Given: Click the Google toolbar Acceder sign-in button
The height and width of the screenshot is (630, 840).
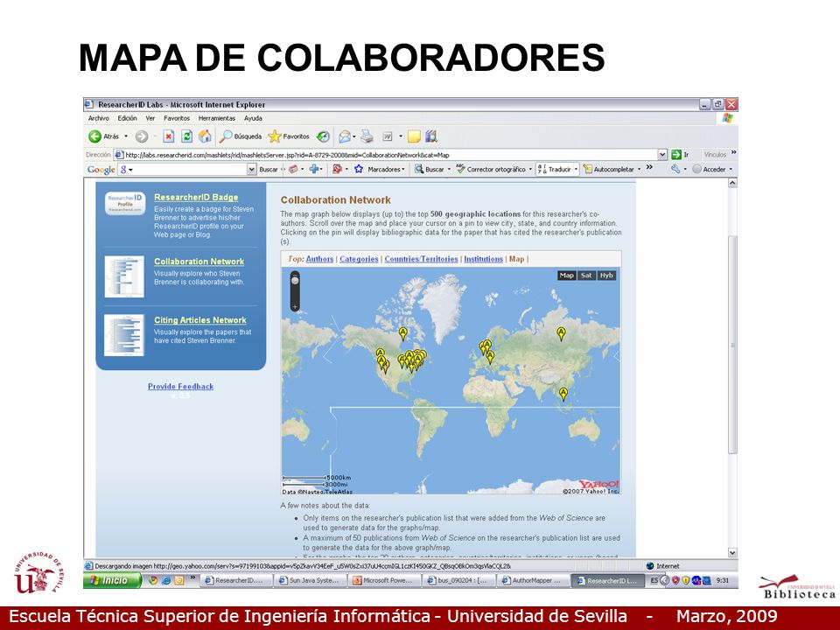Looking at the screenshot, I should click(712, 169).
